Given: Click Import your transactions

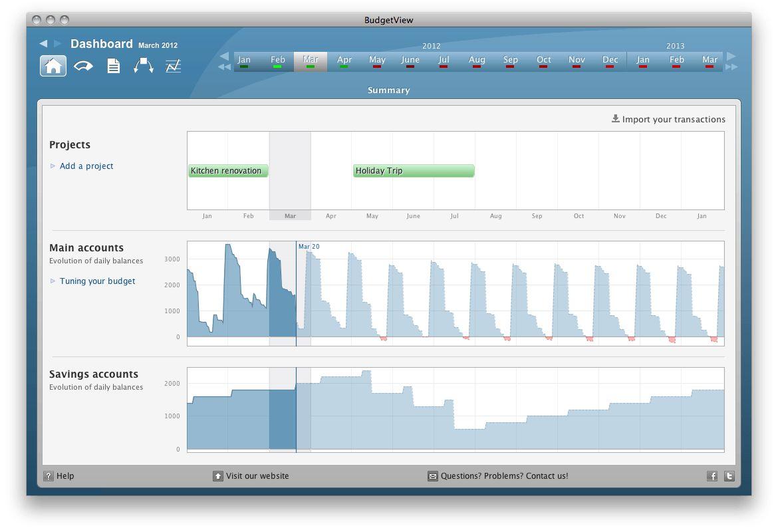Looking at the screenshot, I should (x=674, y=120).
